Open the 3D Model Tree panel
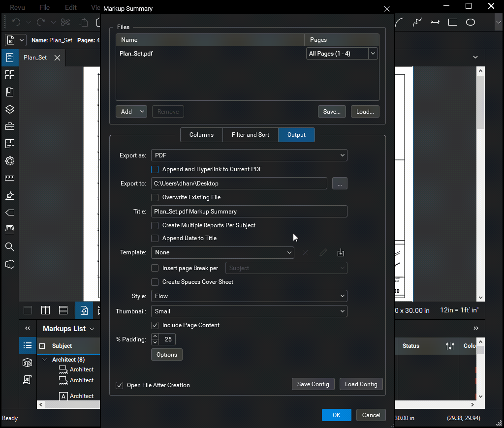504x428 pixels. pyautogui.click(x=27, y=363)
